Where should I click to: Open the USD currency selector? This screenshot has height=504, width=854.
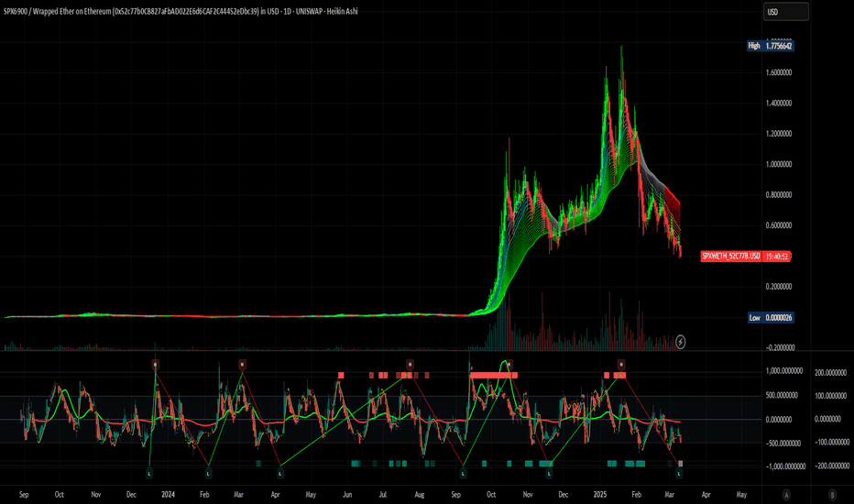(785, 11)
